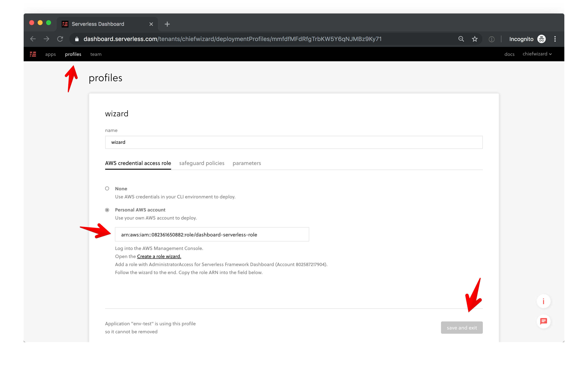Click the browser reload icon
588x376 pixels.
[60, 39]
